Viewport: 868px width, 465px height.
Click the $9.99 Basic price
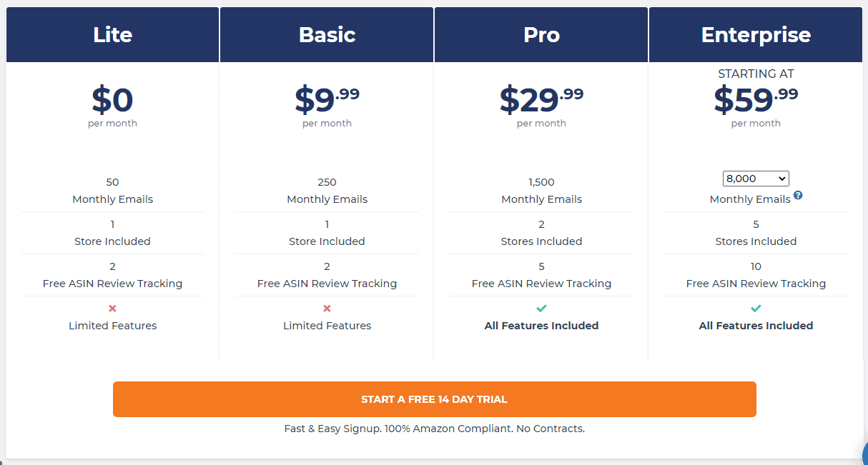pos(327,100)
